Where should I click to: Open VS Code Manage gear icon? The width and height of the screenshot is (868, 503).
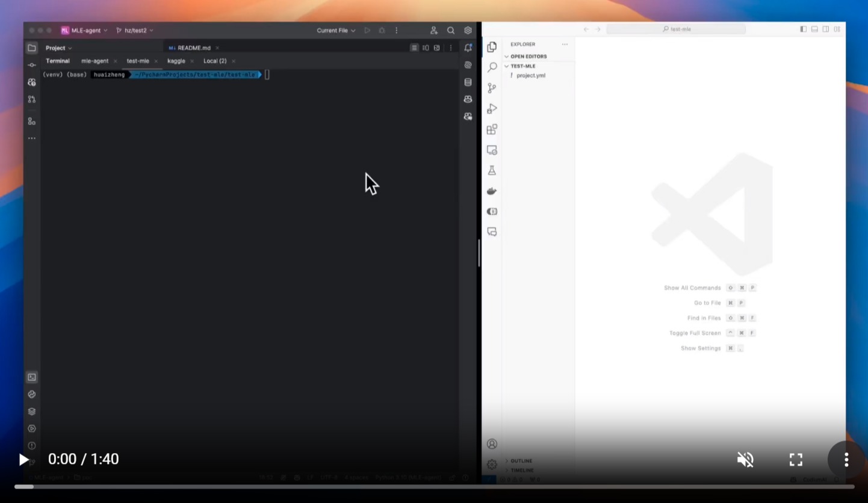click(492, 464)
